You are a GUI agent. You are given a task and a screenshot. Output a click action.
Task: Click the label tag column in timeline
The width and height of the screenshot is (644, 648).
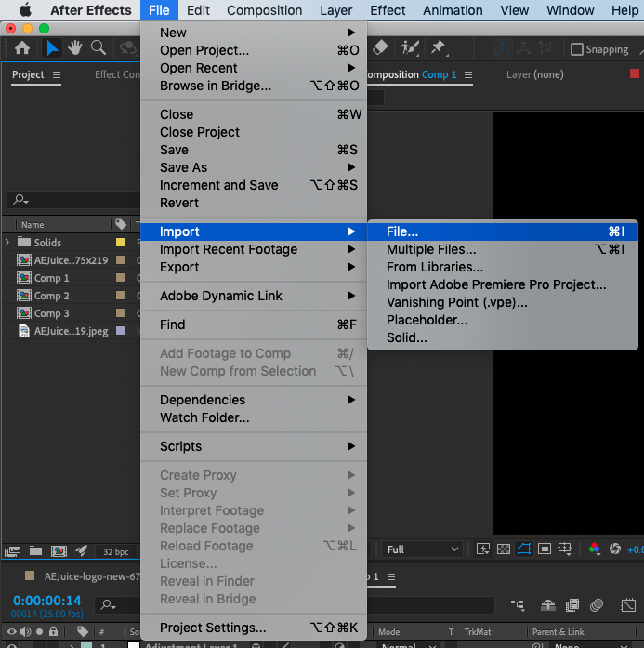pos(83,631)
